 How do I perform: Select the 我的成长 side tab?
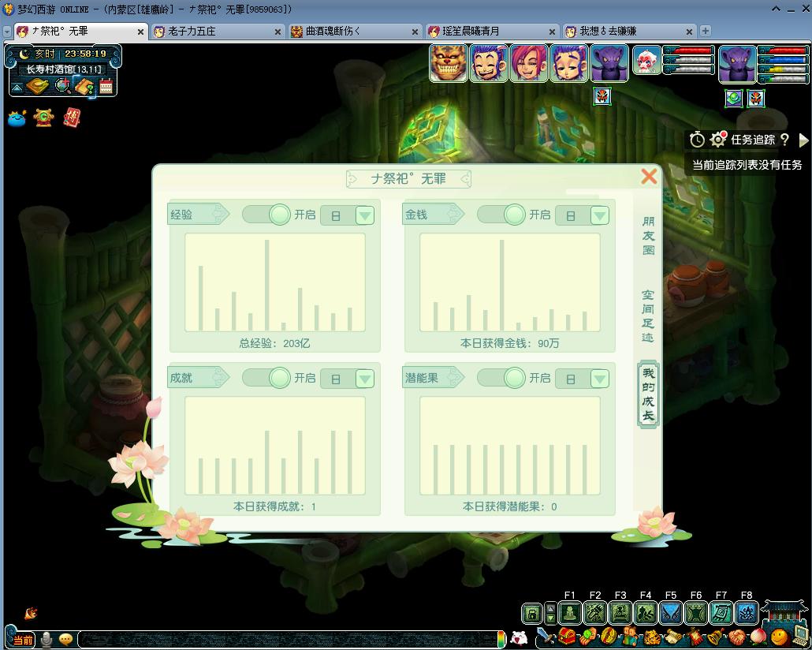[648, 394]
